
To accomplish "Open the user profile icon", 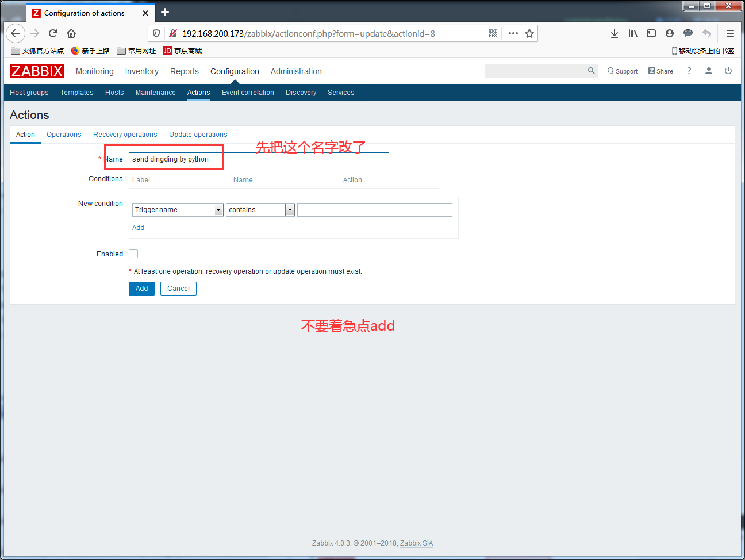I will (x=709, y=71).
